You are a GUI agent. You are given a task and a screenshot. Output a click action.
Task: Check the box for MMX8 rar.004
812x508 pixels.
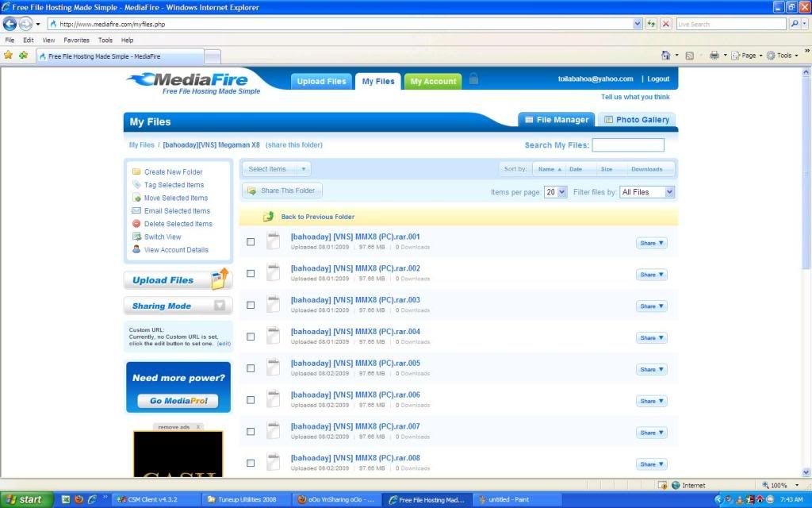pyautogui.click(x=251, y=337)
